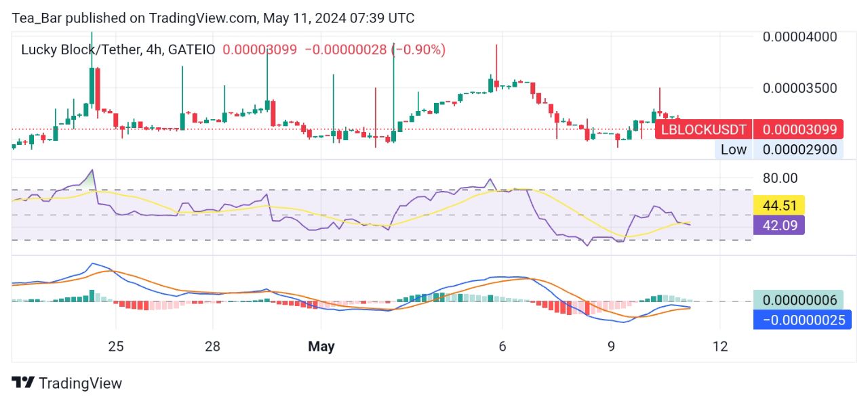Click the TradingView wordmark beside the logo

coord(81,383)
